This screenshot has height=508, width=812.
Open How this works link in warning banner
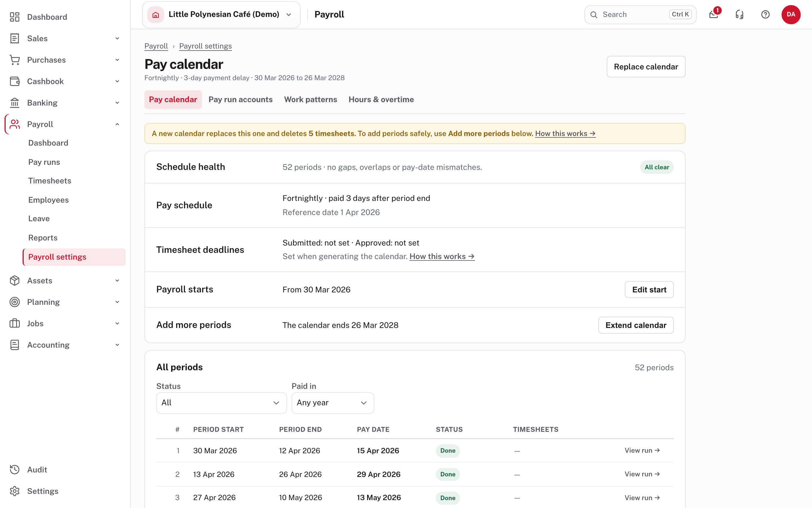pos(565,133)
